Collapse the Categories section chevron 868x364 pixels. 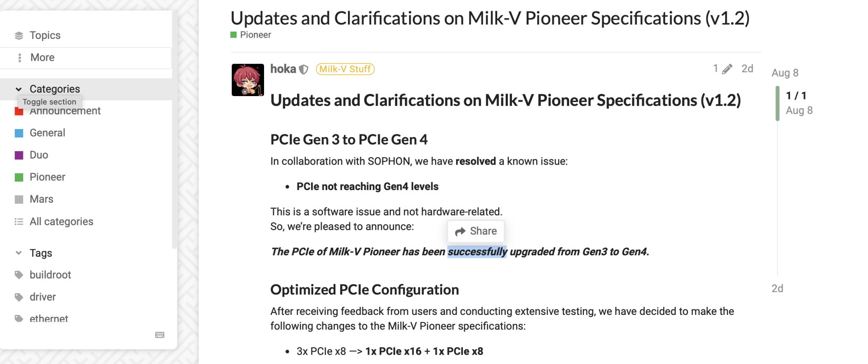19,89
